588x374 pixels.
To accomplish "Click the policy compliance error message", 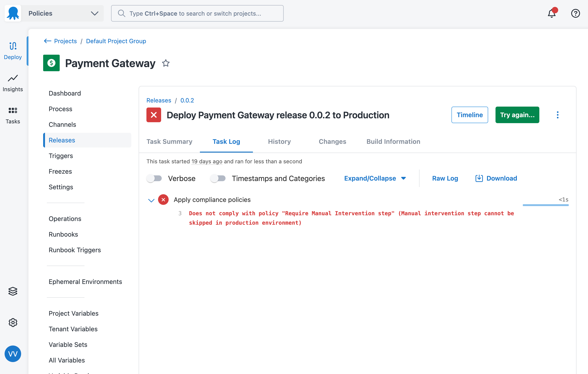I will tap(351, 218).
